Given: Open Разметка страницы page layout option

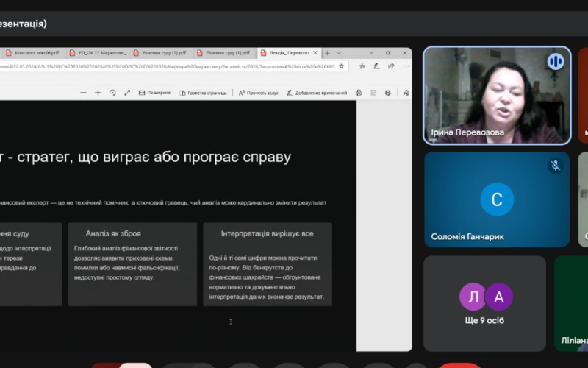Looking at the screenshot, I should point(203,93).
